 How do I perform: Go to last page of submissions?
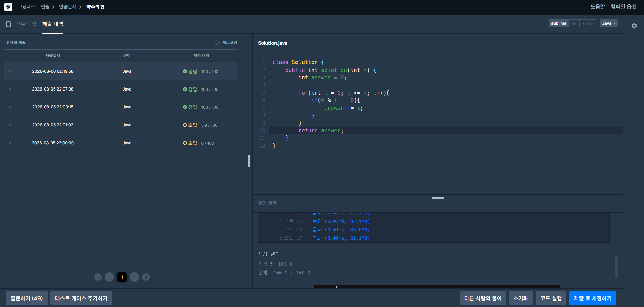(x=146, y=277)
